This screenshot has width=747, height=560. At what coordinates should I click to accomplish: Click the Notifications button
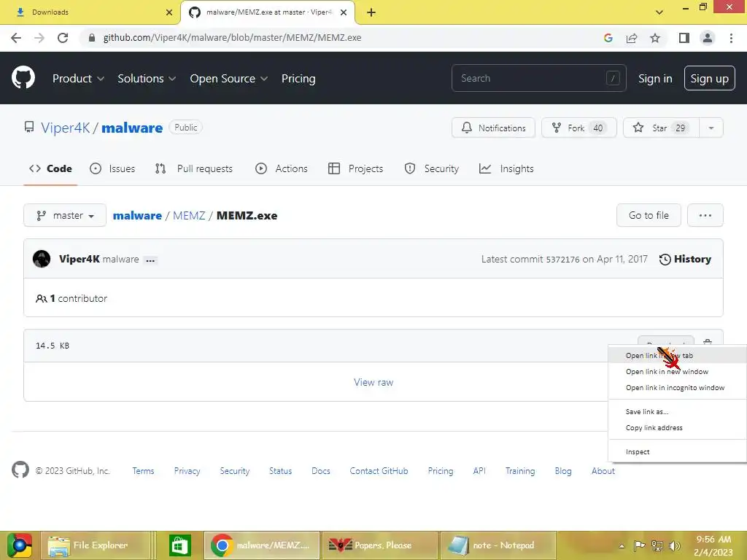point(493,128)
